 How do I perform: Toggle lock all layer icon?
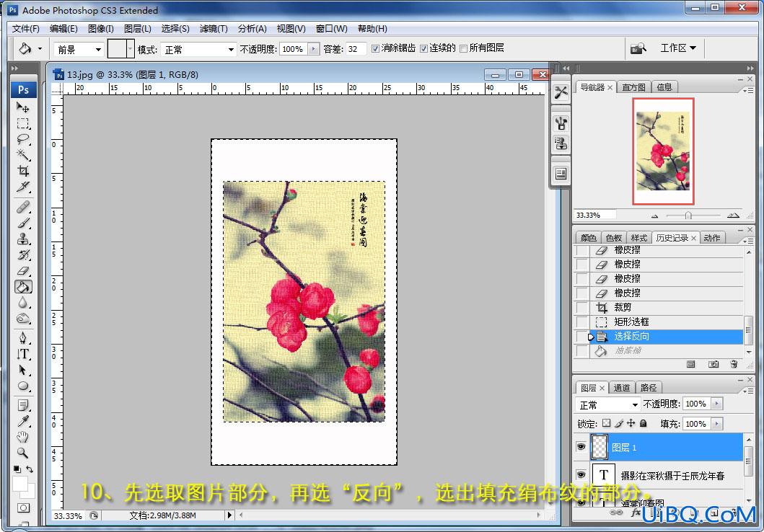coord(644,423)
